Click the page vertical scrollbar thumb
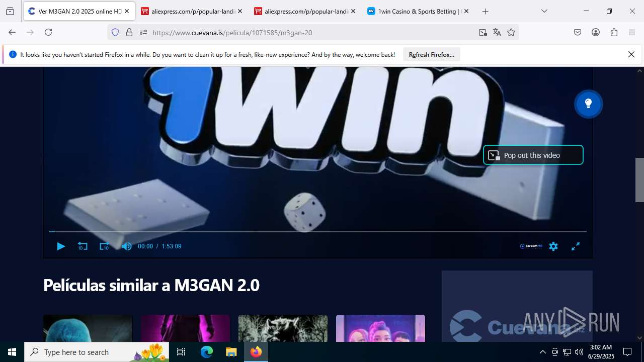 [x=639, y=179]
